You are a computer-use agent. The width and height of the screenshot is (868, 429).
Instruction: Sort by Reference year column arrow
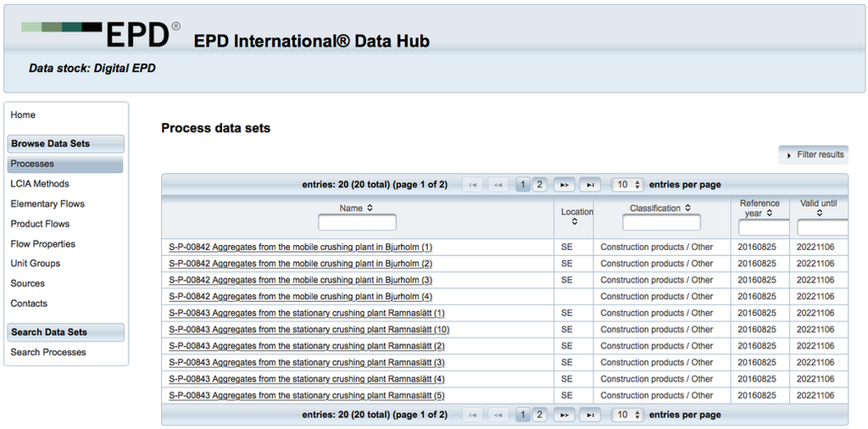click(x=769, y=214)
